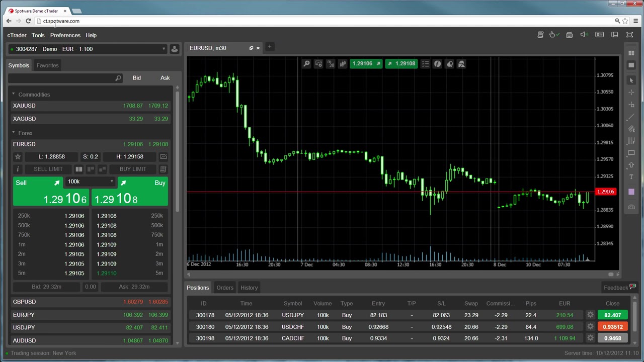The width and height of the screenshot is (644, 362).
Task: Collapse the Commodities group
Action: pos(14,95)
